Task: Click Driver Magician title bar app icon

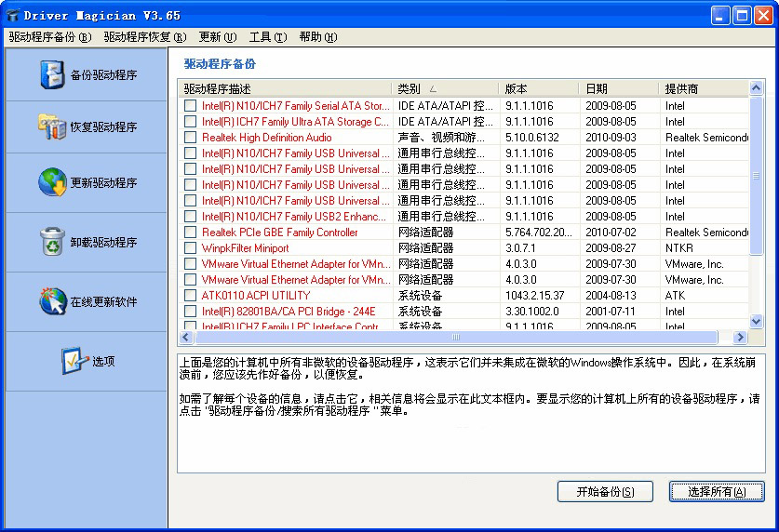Action: (13, 16)
